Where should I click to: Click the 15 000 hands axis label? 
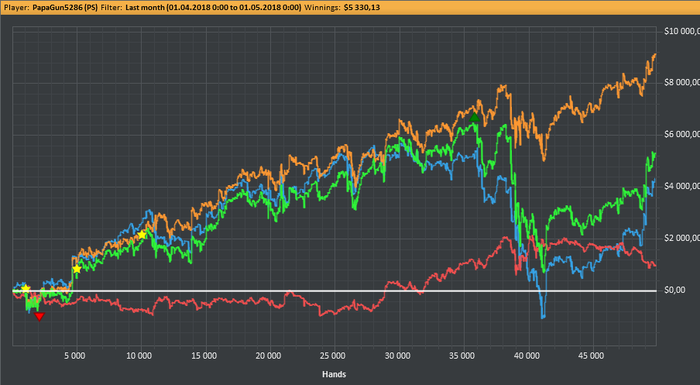[x=204, y=356]
